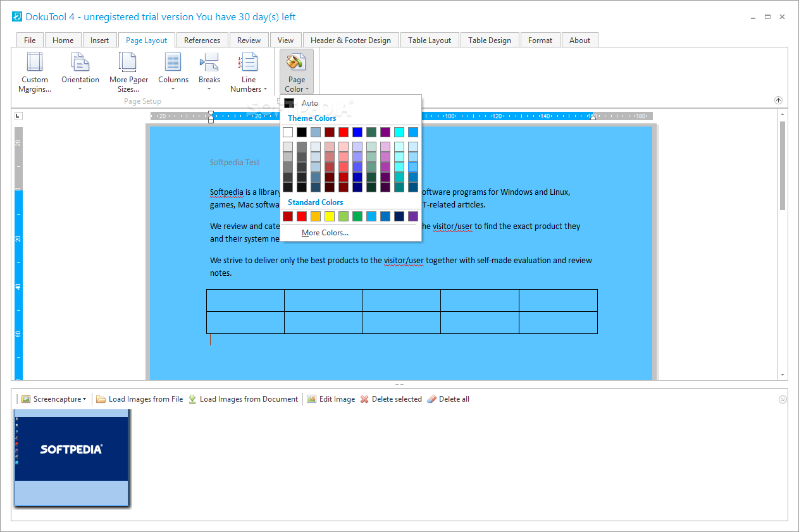
Task: Pick yellow standard color swatch
Action: tap(330, 216)
